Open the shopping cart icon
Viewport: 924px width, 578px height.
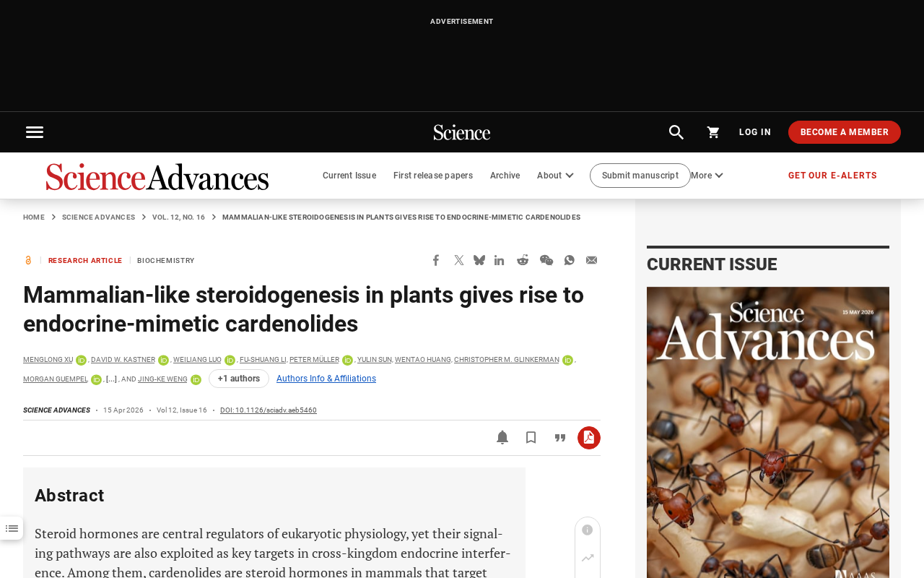pyautogui.click(x=713, y=132)
